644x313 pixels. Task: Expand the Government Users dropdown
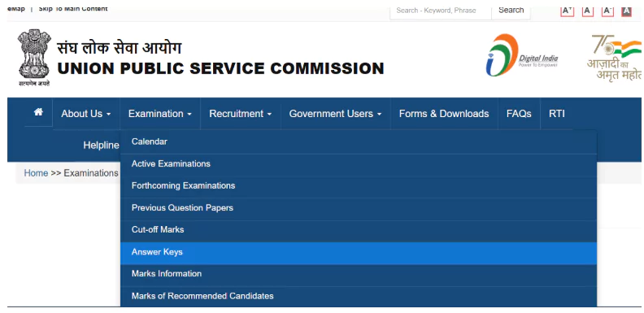click(335, 114)
